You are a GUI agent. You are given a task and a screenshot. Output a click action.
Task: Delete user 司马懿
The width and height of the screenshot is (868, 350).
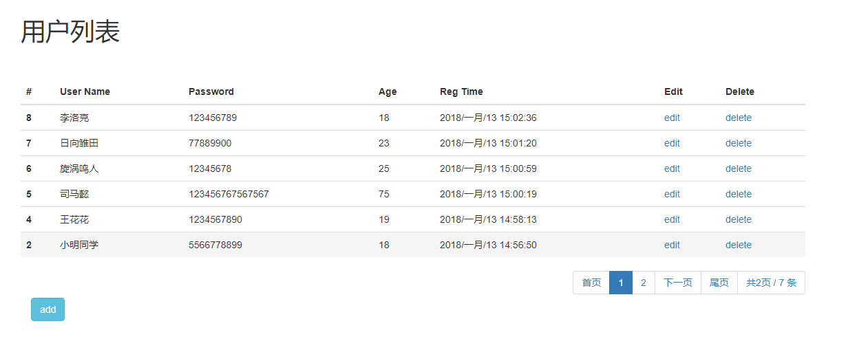click(x=738, y=194)
